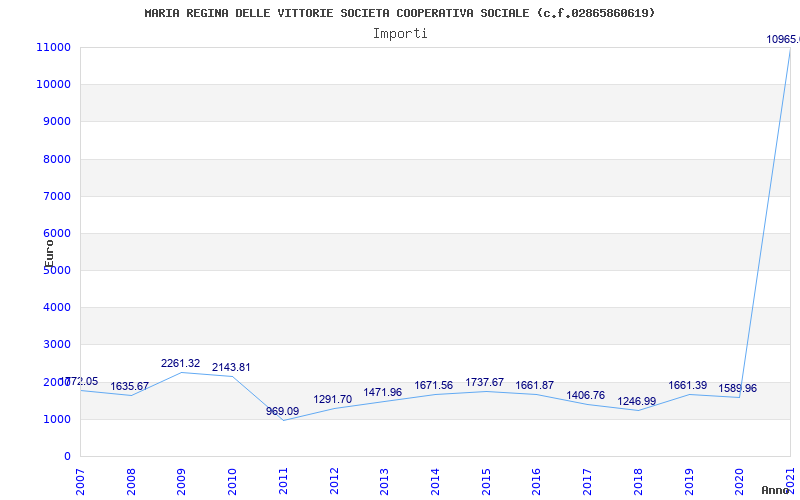Click y-axis tick 6000
This screenshot has height=500, width=800.
point(57,233)
